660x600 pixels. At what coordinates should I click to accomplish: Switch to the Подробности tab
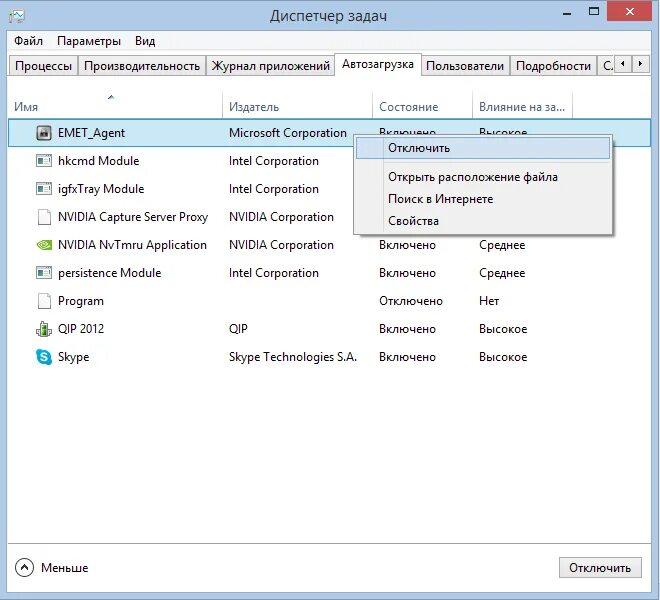[x=553, y=66]
